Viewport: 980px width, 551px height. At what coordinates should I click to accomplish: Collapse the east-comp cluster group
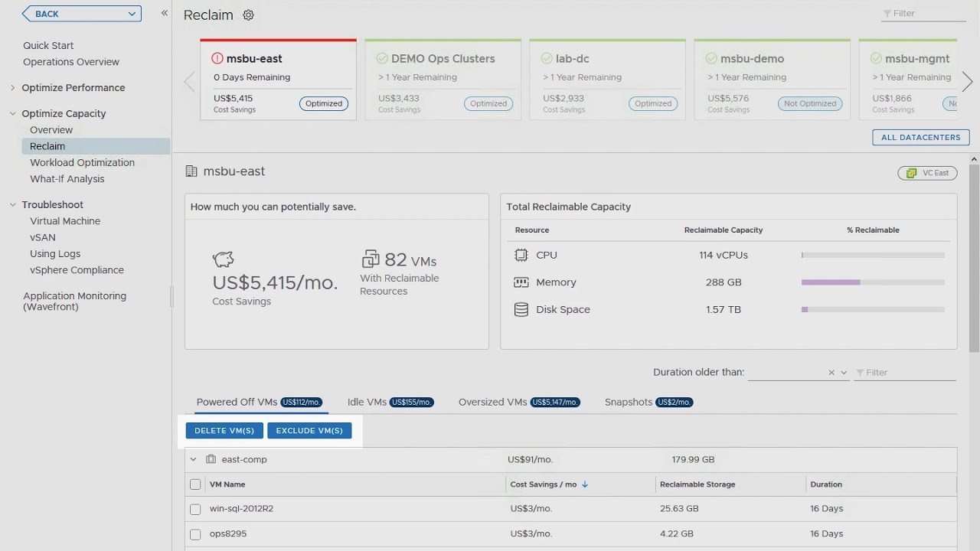(193, 460)
